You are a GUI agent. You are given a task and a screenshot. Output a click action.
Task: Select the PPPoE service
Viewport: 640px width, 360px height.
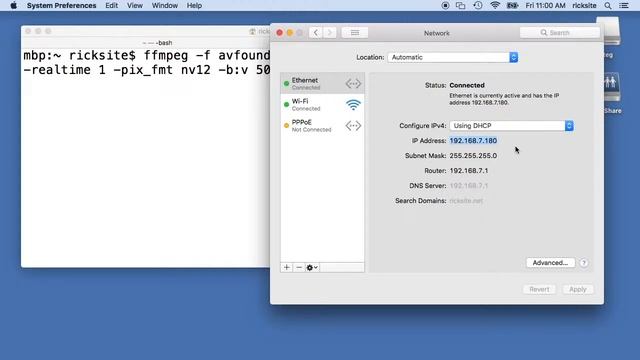click(322, 125)
